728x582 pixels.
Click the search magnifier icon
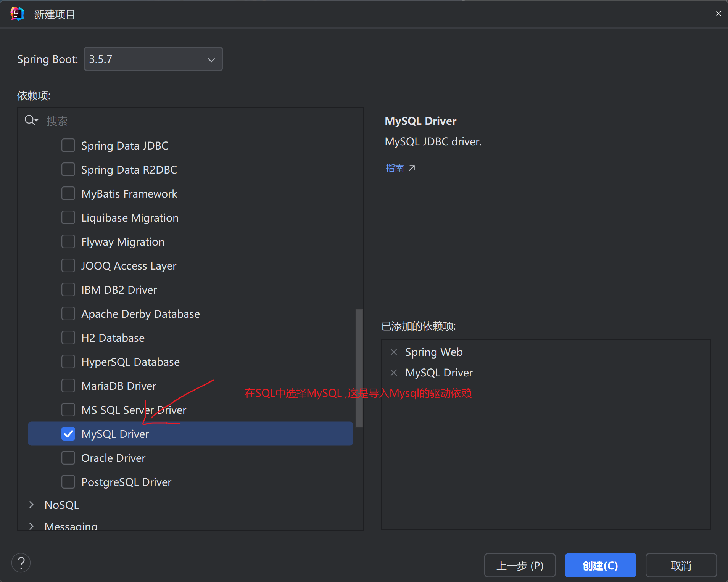click(x=31, y=121)
